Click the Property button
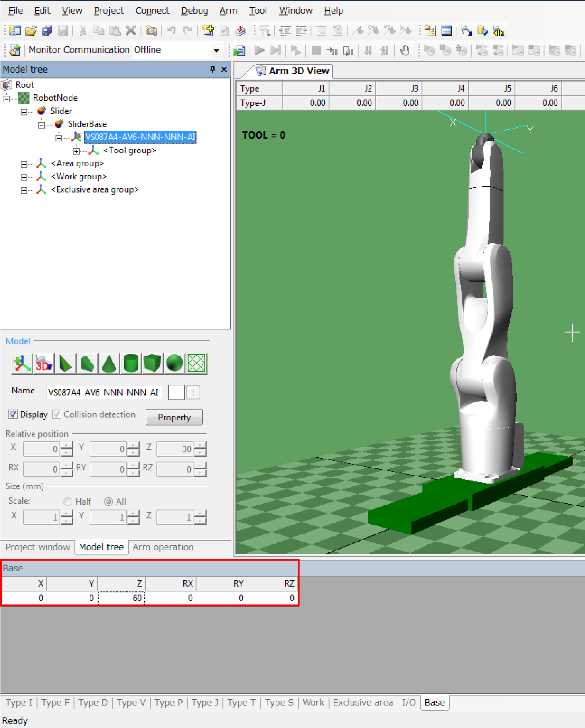This screenshot has width=585, height=728. (x=174, y=418)
